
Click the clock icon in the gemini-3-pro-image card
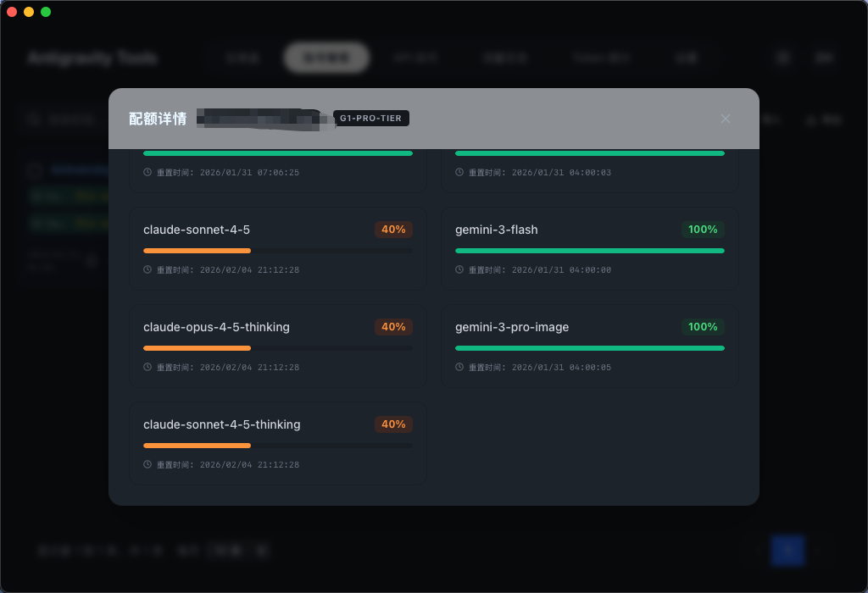[x=459, y=367]
